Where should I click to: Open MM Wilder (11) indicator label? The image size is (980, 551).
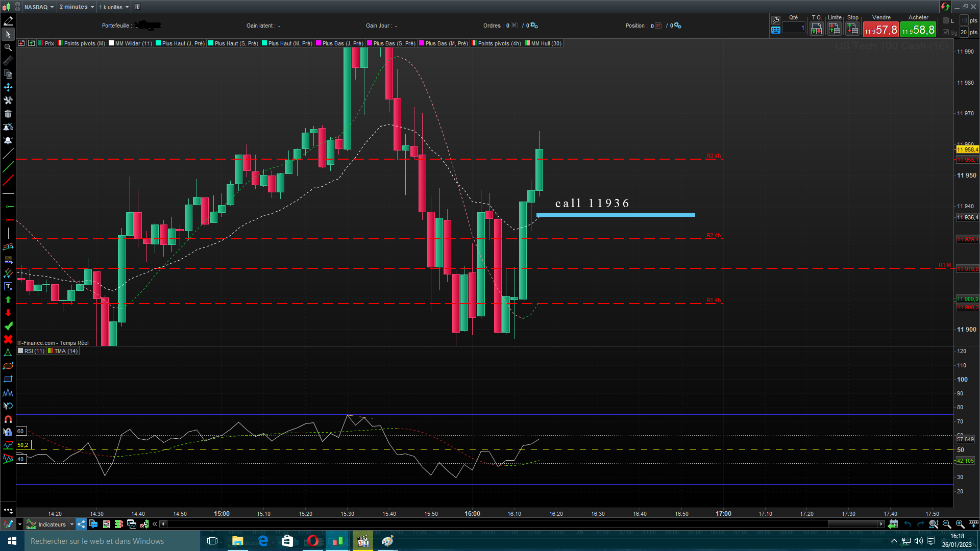(133, 43)
